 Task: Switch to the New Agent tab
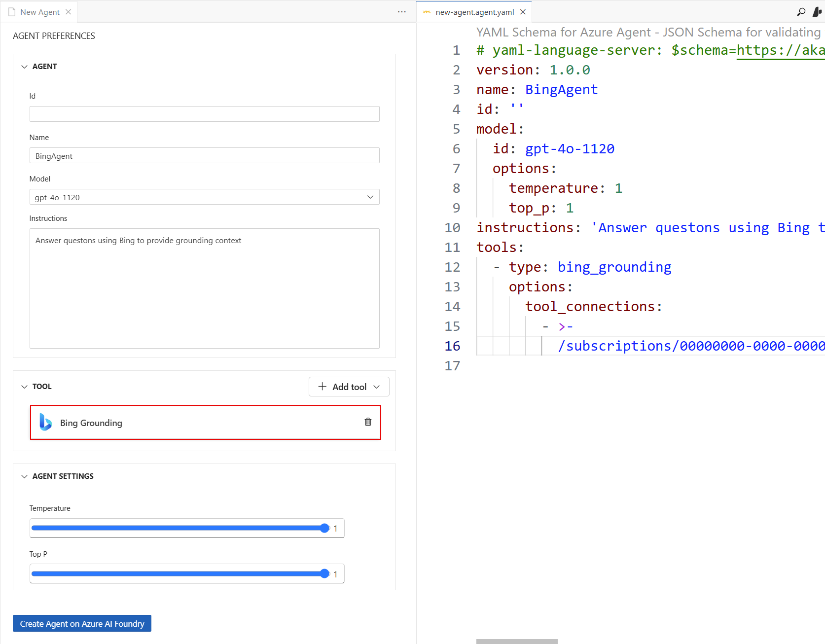39,12
